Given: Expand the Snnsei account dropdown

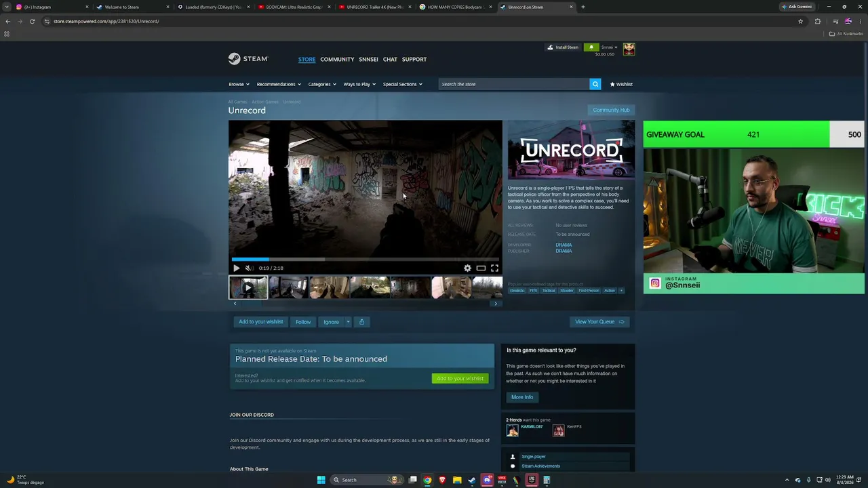Looking at the screenshot, I should pos(609,47).
